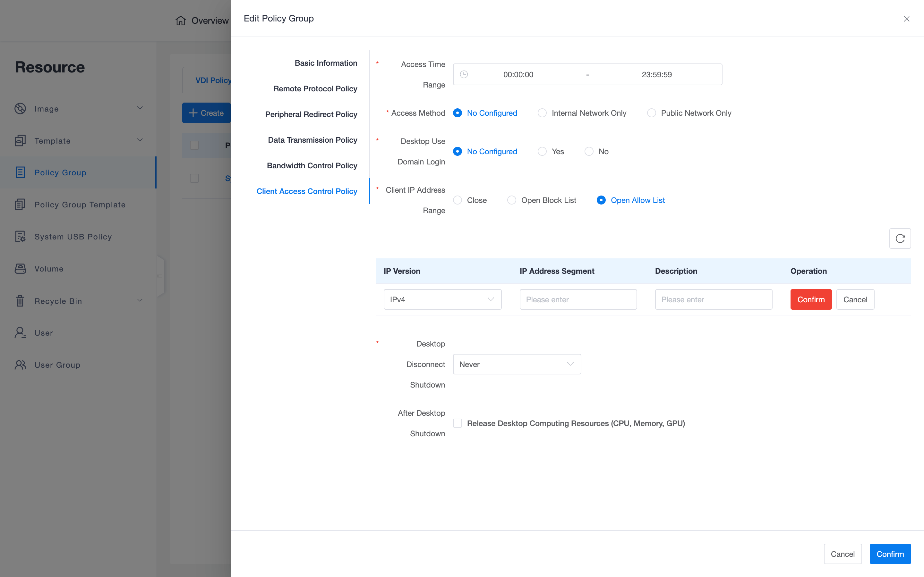Click the blue Confirm button at bottom
The width and height of the screenshot is (924, 577).
point(890,554)
